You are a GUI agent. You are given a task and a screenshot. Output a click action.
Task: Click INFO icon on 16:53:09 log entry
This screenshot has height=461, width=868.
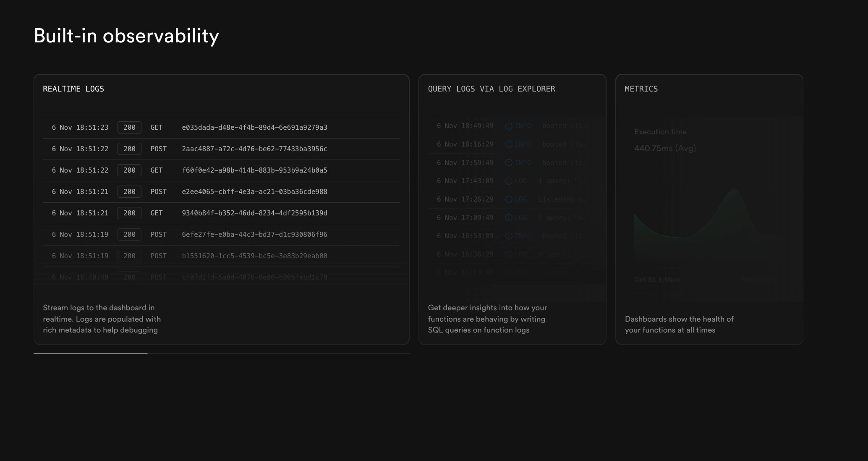[509, 236]
